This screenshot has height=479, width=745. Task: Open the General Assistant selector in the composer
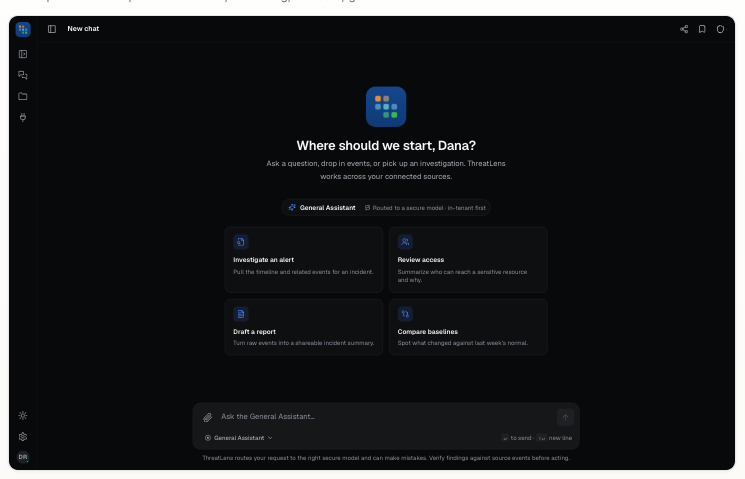[x=239, y=438]
